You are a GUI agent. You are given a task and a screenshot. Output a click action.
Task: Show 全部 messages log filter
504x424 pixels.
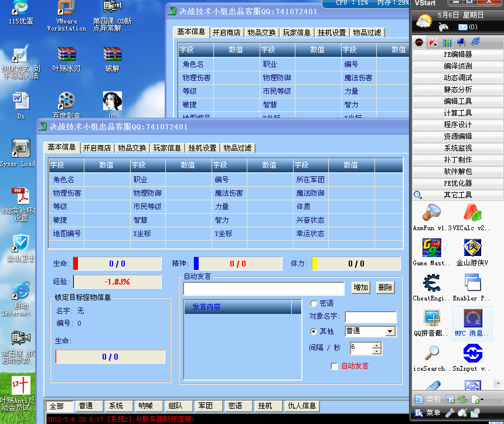(60, 406)
